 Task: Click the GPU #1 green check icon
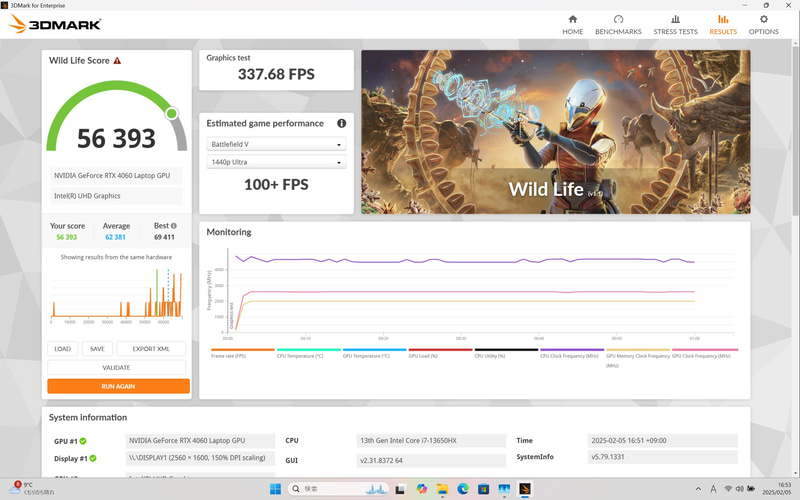click(x=83, y=441)
